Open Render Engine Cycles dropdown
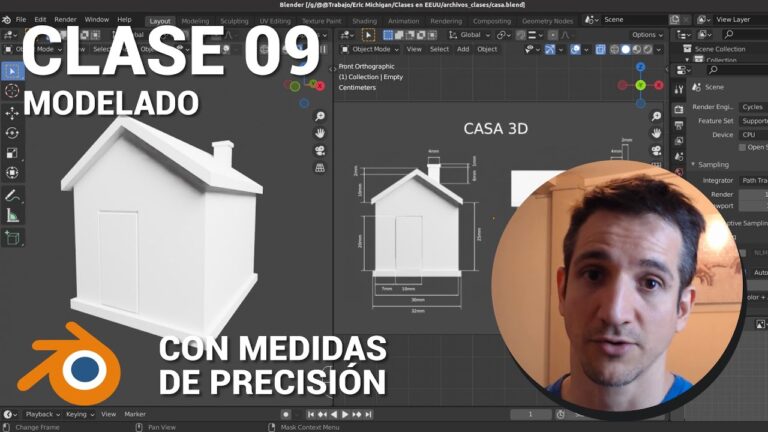Screen dimensions: 768x432 pos(753,107)
